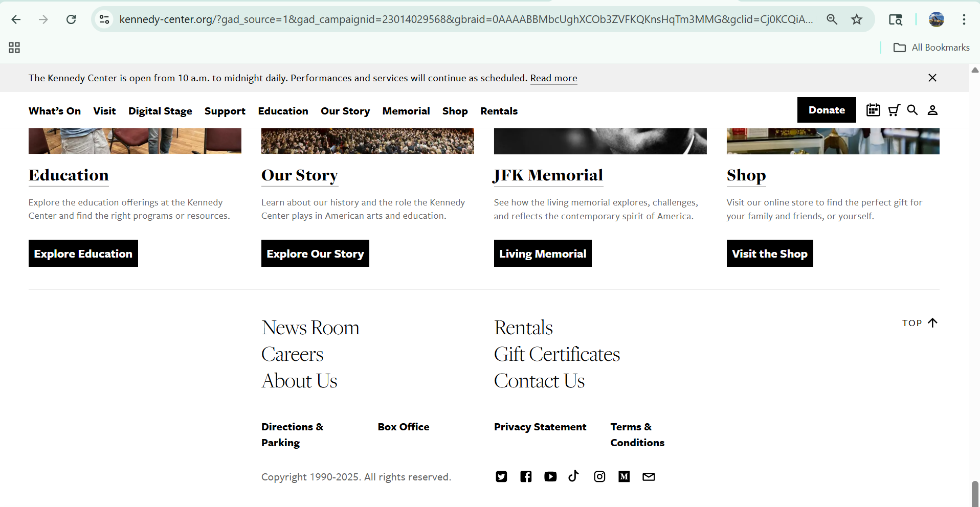The width and height of the screenshot is (980, 507).
Task: Open the Kennedy Center Twitter page
Action: [x=501, y=477]
